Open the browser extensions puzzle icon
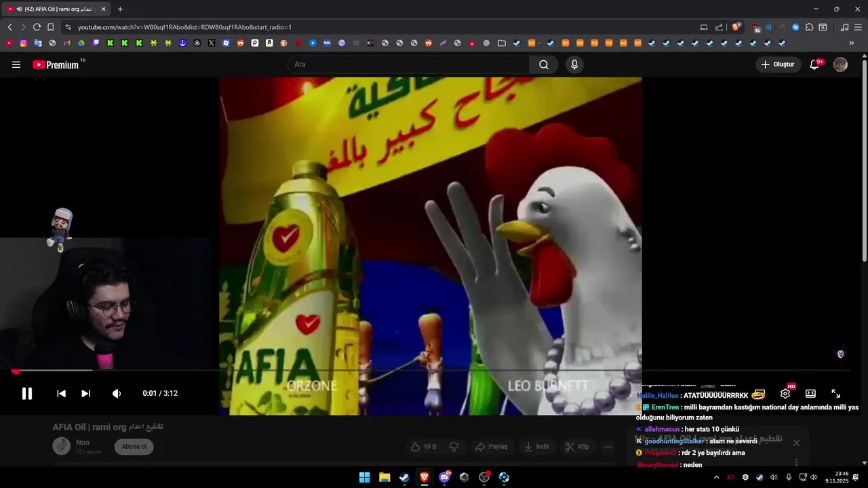Viewport: 868px width, 488px height. (809, 27)
